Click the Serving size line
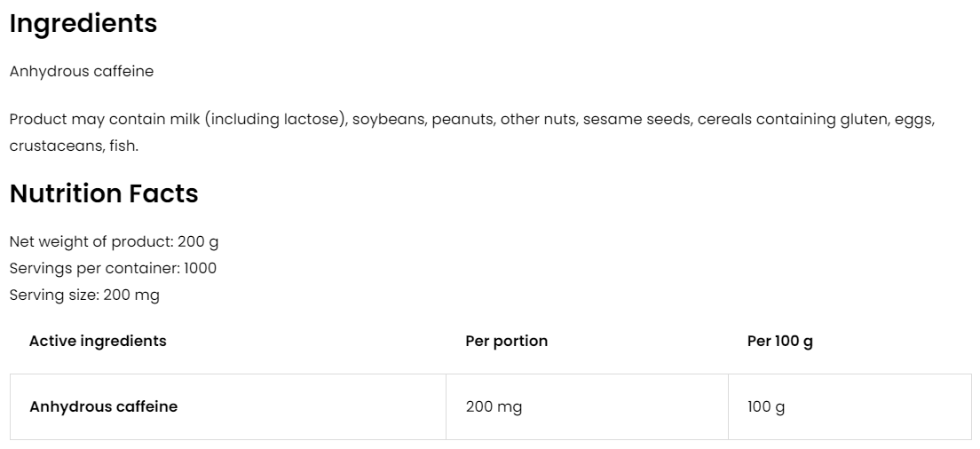The image size is (980, 449). click(84, 295)
